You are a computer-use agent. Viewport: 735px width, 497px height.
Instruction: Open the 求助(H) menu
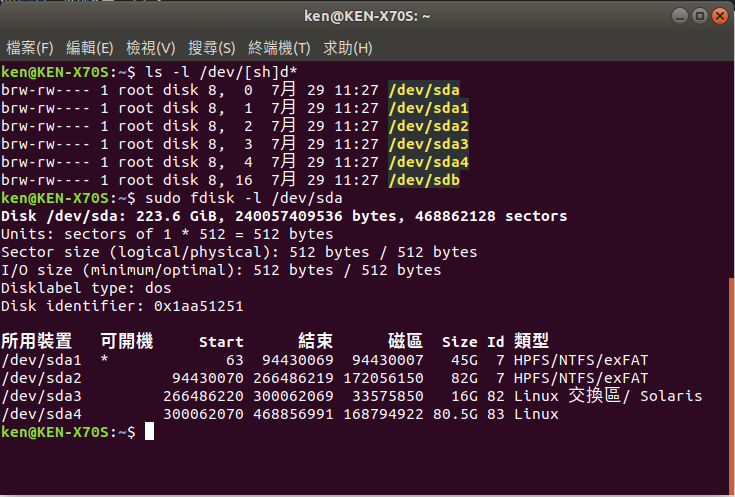(x=347, y=48)
